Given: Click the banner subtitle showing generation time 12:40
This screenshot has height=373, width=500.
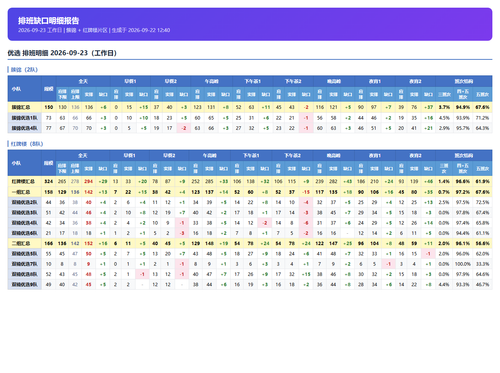Looking at the screenshot, I should click(94, 30).
